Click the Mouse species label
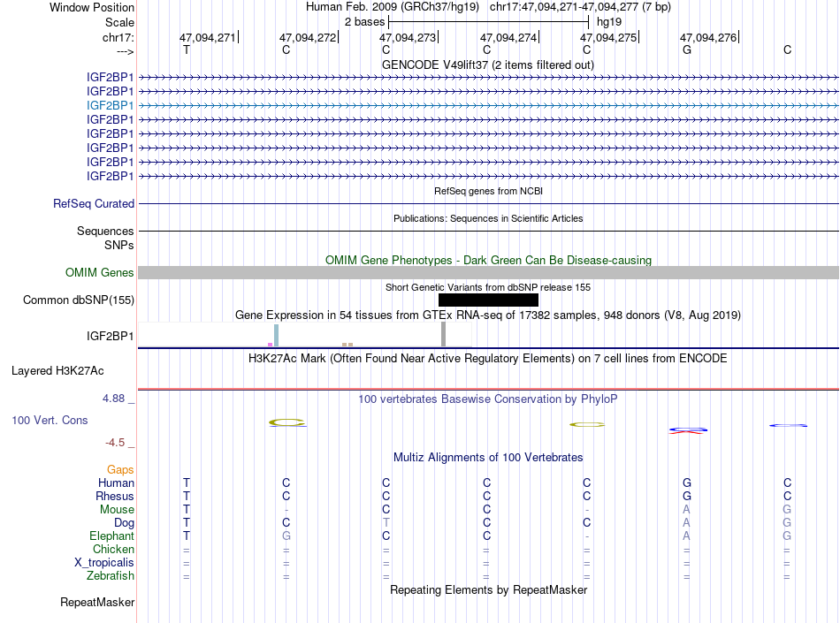This screenshot has height=623, width=840. pos(117,510)
